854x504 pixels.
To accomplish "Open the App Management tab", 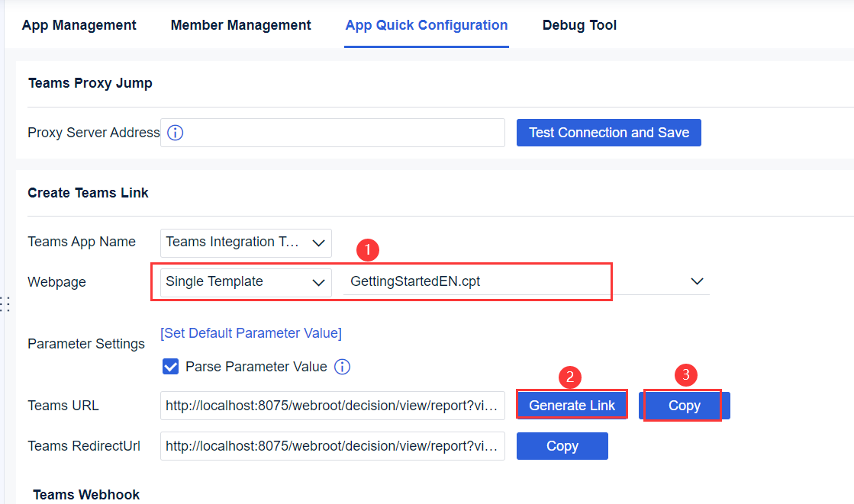I will [x=79, y=25].
